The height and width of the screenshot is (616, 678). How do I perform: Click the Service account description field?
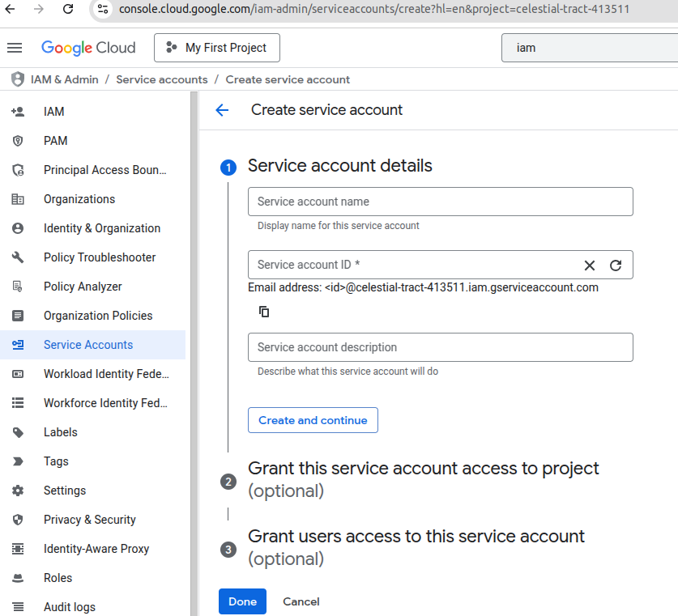(440, 347)
